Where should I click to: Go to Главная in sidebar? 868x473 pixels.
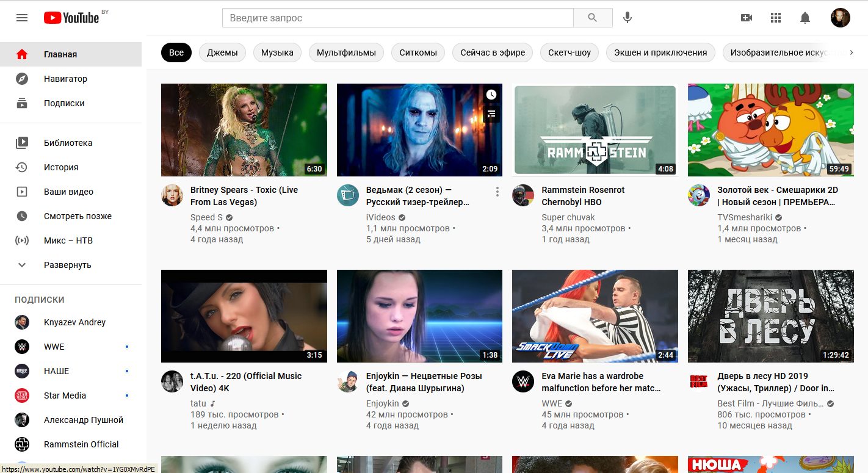pyautogui.click(x=71, y=54)
